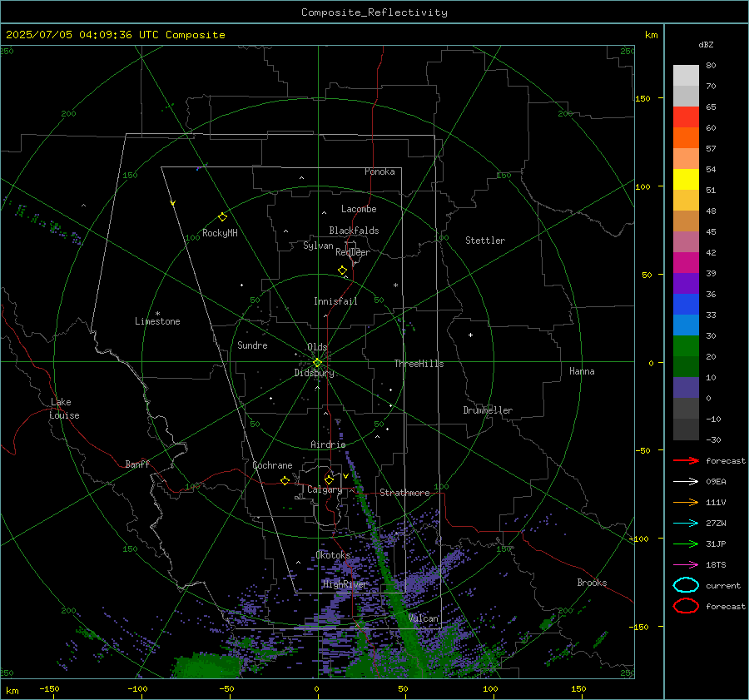749x700 pixels.
Task: Click the -100 tick on horizontal axis
Action: coord(137,688)
